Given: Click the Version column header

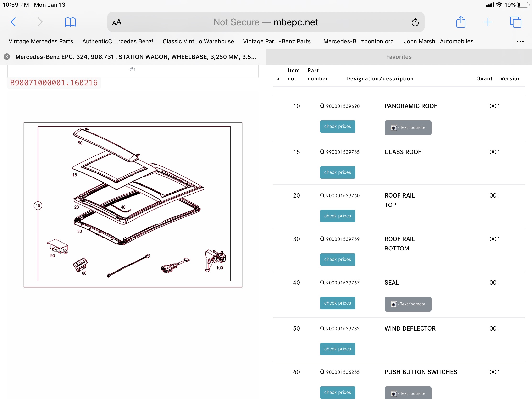Looking at the screenshot, I should [x=510, y=79].
